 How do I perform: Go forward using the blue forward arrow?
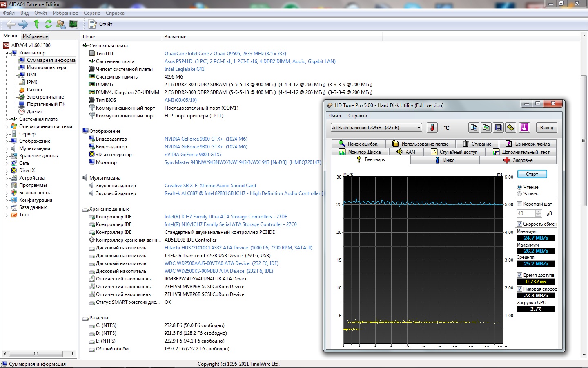pos(23,24)
